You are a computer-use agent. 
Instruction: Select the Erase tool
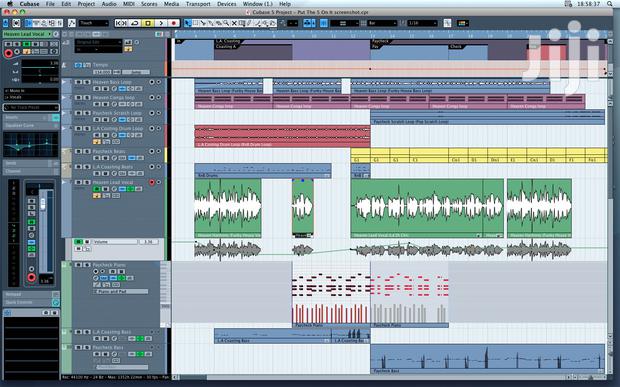pyautogui.click(x=218, y=23)
